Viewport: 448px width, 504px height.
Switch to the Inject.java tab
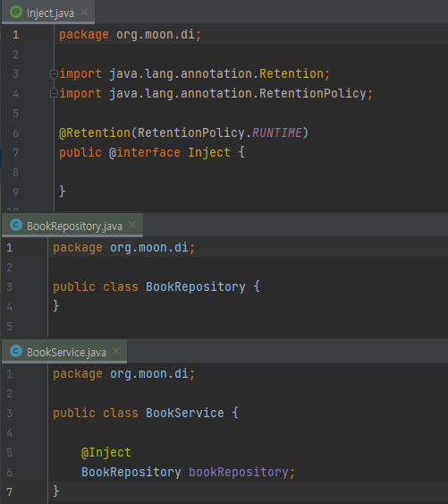[x=48, y=13]
